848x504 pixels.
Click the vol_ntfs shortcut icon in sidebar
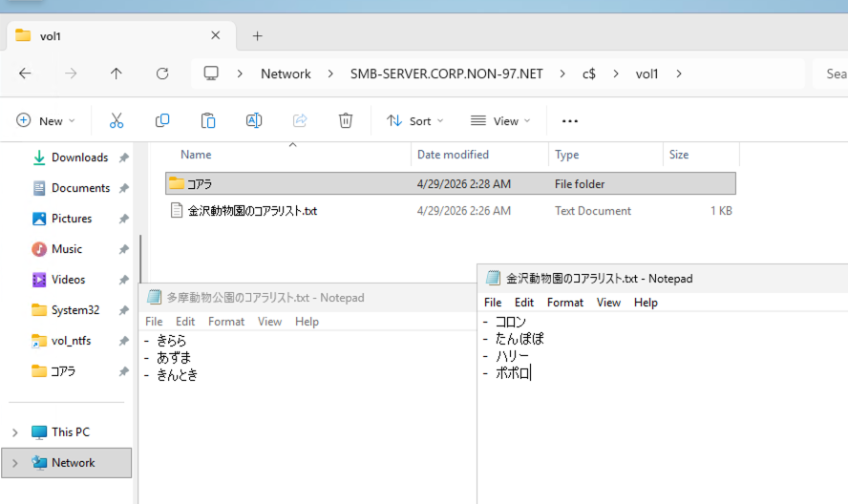[x=39, y=341]
